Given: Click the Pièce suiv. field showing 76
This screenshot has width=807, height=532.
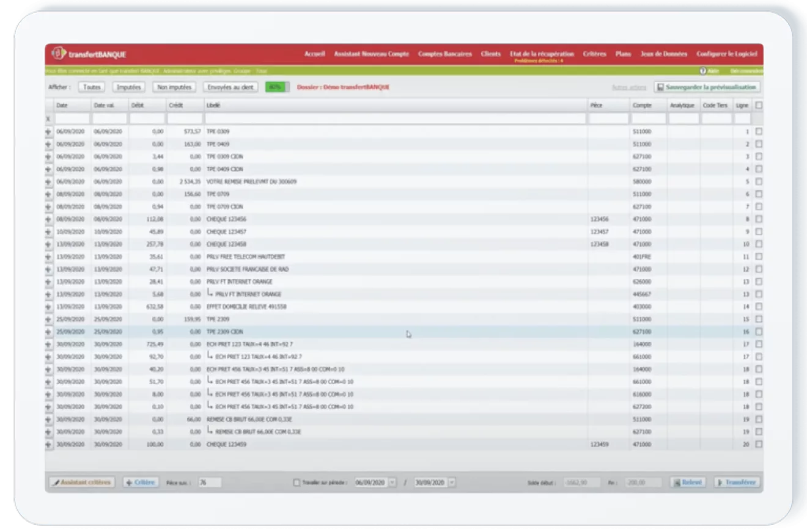Looking at the screenshot, I should 210,483.
